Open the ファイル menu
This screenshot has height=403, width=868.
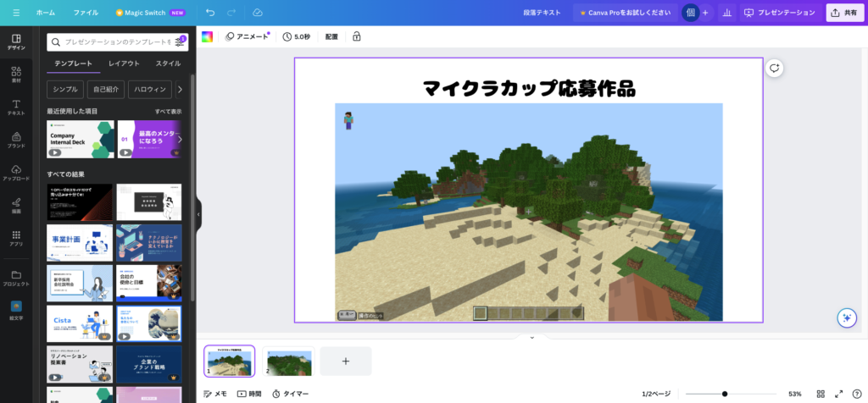click(x=86, y=13)
